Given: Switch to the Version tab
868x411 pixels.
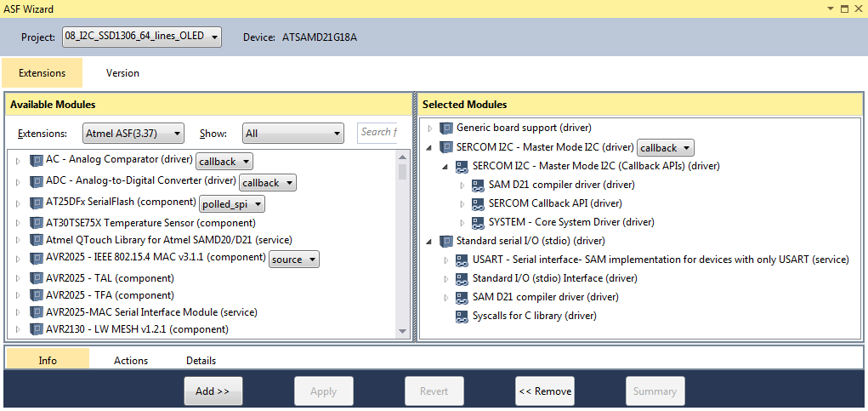Looking at the screenshot, I should pos(123,73).
